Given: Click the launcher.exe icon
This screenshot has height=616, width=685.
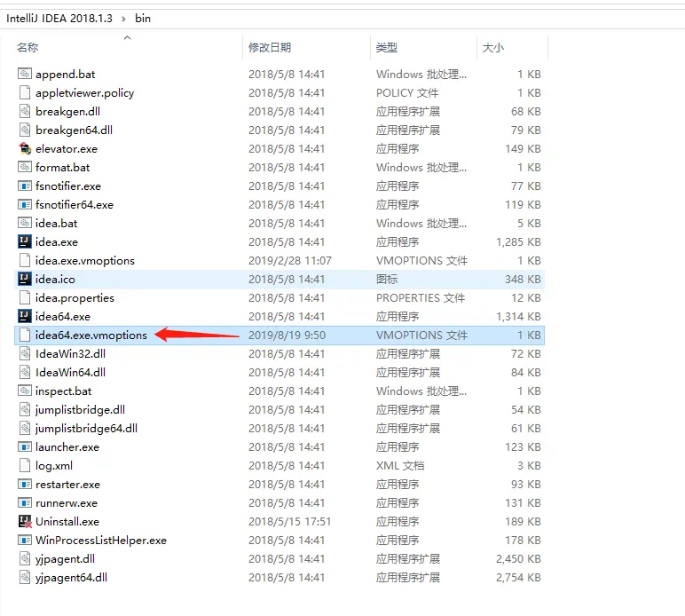Looking at the screenshot, I should (x=25, y=447).
